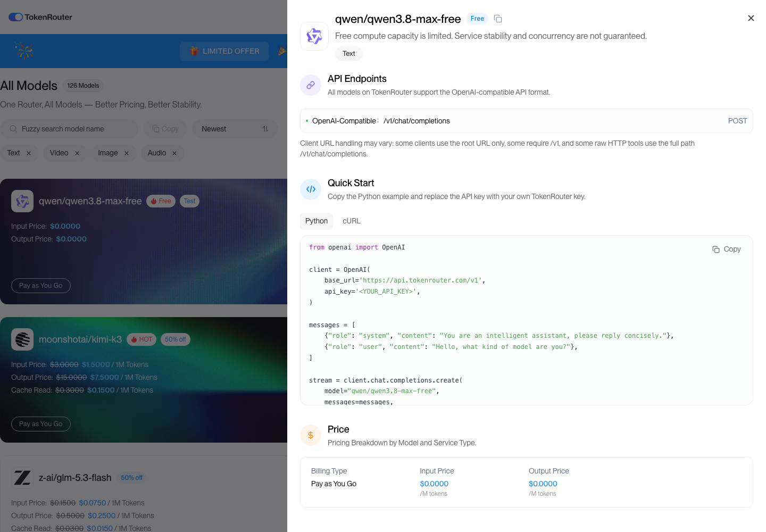Switch to the Python tab
The width and height of the screenshot is (766, 532).
click(x=317, y=221)
